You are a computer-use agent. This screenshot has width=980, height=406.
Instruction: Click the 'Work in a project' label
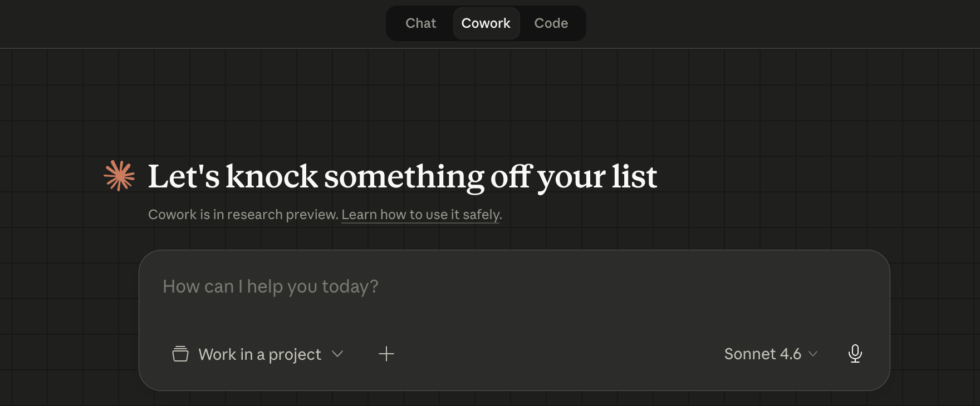click(x=259, y=354)
